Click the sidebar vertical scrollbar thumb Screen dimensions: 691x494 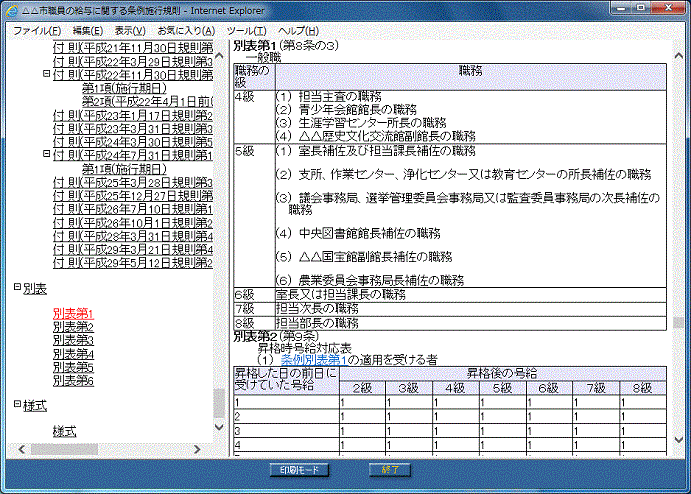click(x=219, y=402)
